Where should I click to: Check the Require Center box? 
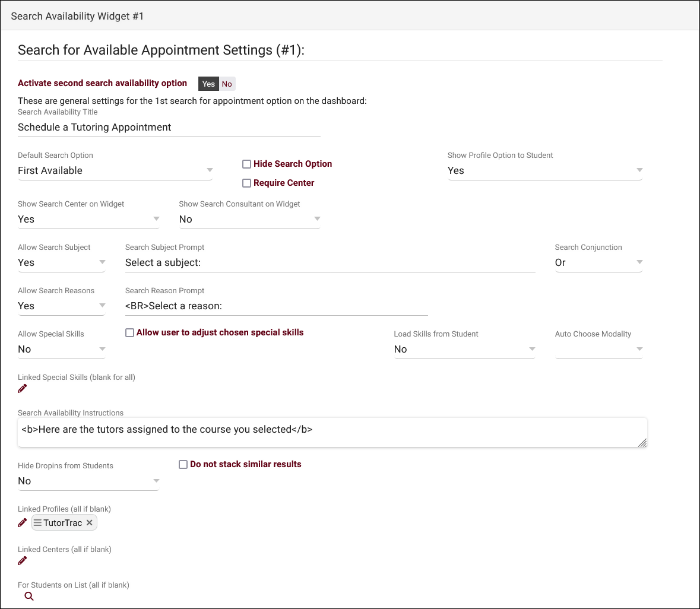click(246, 183)
